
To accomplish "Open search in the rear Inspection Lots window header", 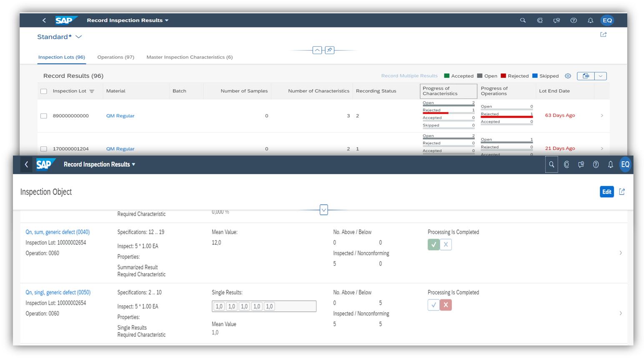I will tap(523, 20).
